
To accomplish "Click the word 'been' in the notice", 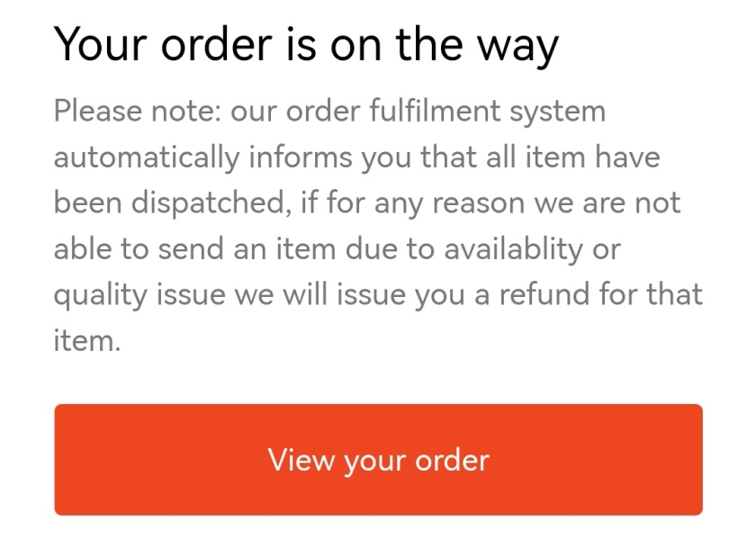I will (85, 204).
